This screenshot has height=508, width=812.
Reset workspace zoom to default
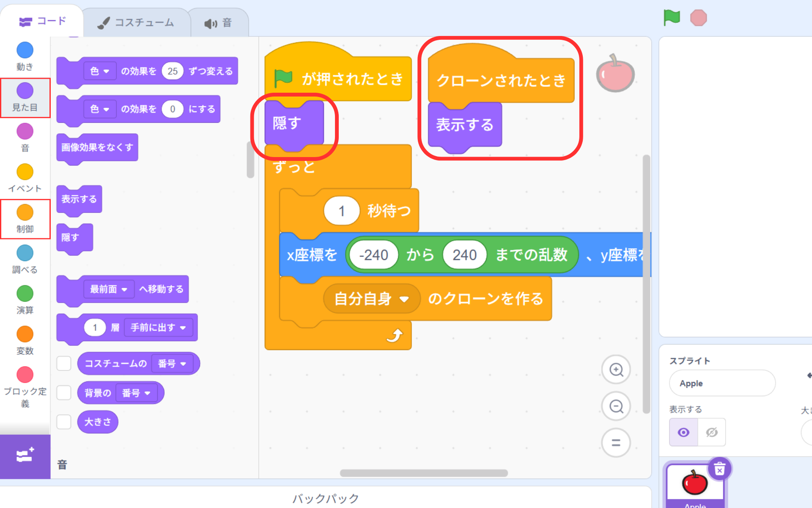click(616, 443)
